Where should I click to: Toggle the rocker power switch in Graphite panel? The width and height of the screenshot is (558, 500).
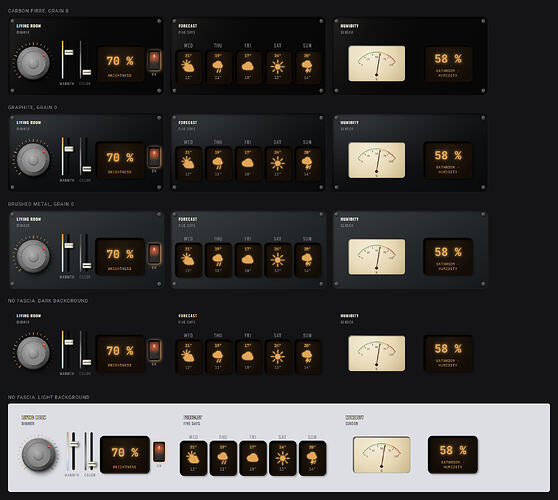click(x=154, y=157)
